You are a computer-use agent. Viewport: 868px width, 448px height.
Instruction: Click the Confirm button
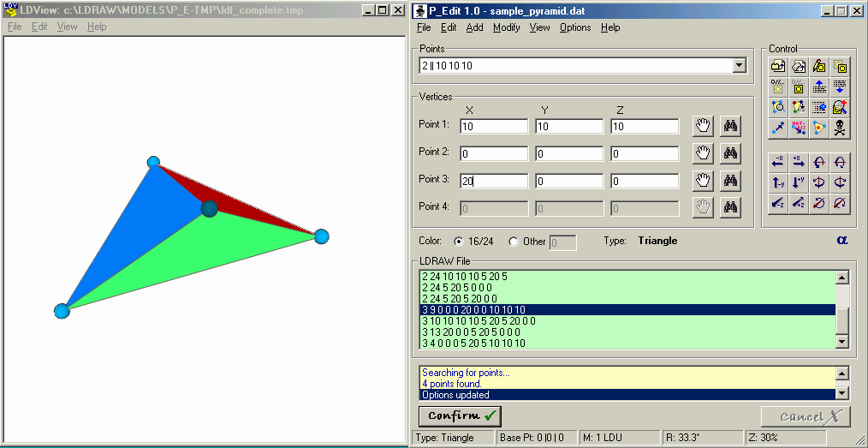tap(460, 416)
